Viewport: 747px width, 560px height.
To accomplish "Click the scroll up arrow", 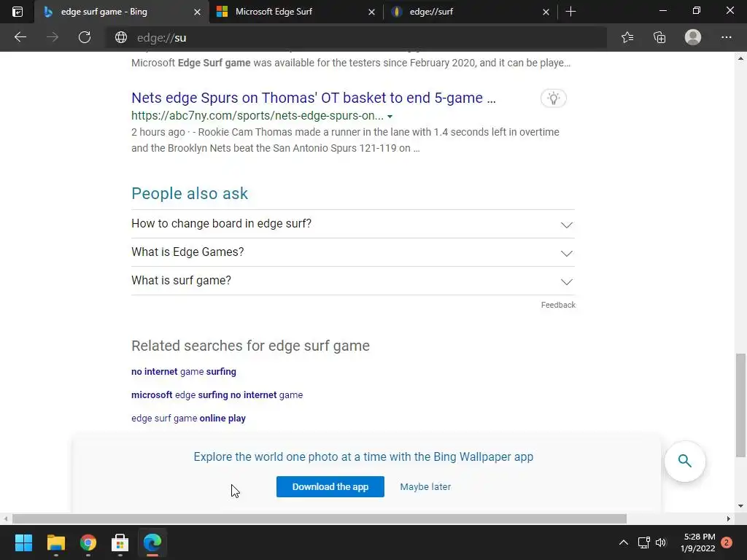I will pyautogui.click(x=740, y=58).
